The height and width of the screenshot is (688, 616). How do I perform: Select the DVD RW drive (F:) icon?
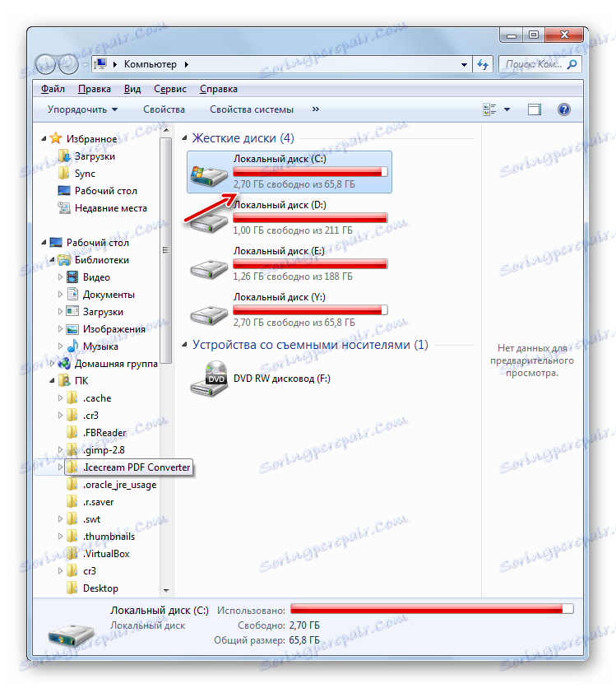209,379
